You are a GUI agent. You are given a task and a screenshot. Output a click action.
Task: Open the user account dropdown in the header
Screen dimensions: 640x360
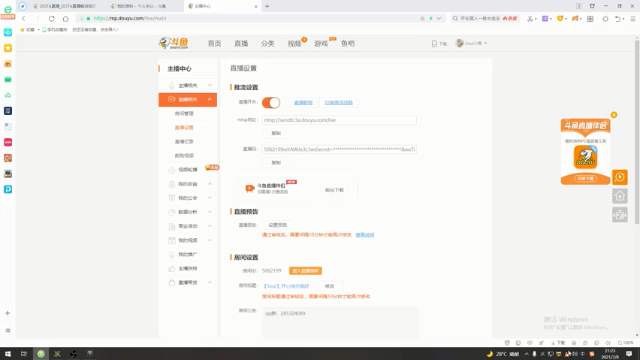point(471,43)
